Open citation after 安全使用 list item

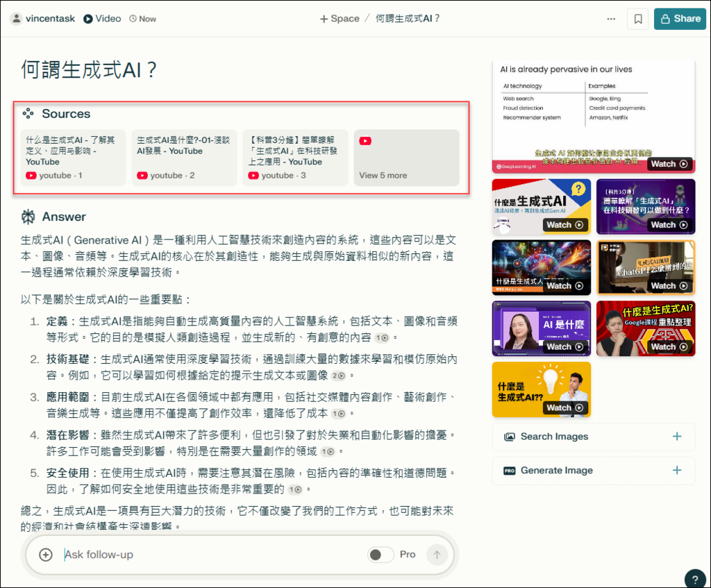[x=295, y=489]
